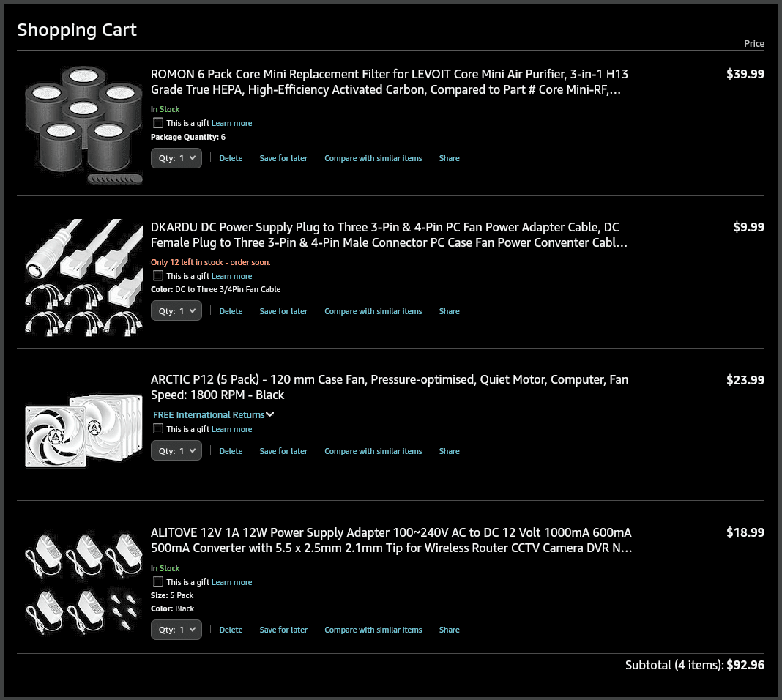Delete the ROMON filter from cart
The image size is (782, 700).
[231, 158]
